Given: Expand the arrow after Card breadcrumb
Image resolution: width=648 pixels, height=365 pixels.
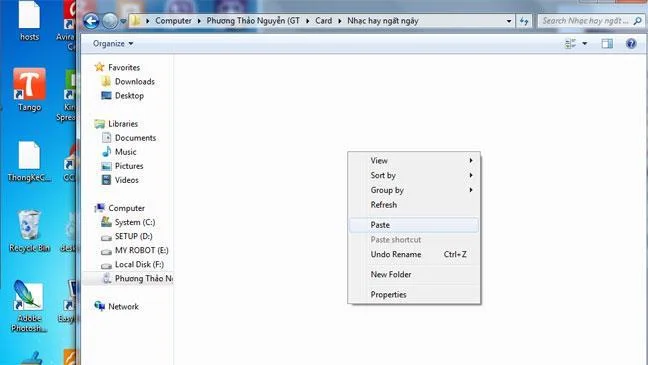Looking at the screenshot, I should pos(340,21).
